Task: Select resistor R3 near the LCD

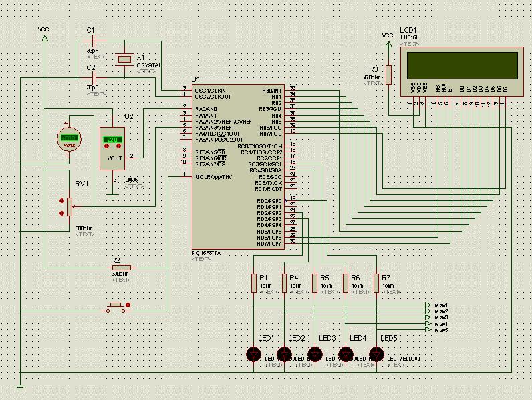Action: coord(388,75)
